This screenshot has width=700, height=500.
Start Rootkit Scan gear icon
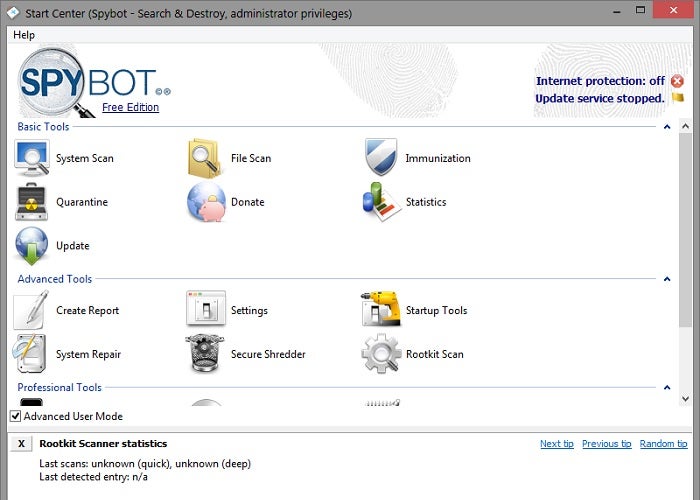pyautogui.click(x=381, y=354)
